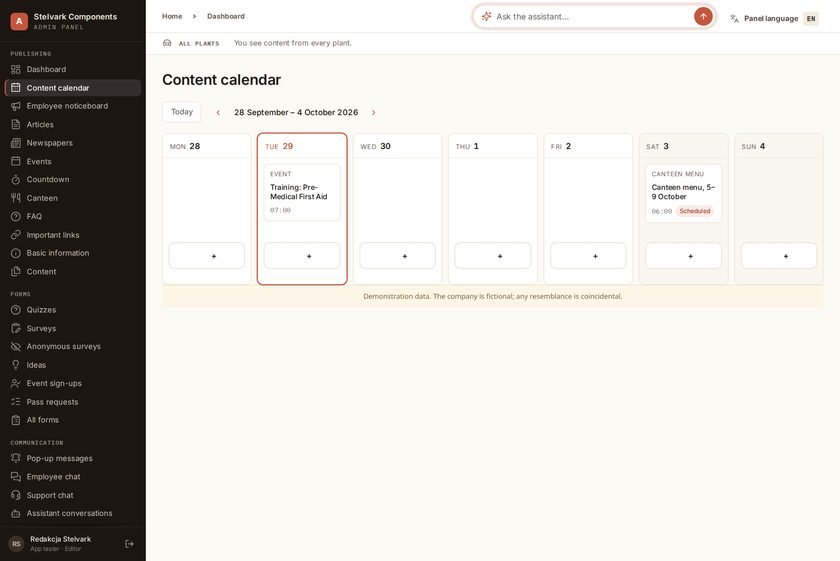Click the Articles document icon
The width and height of the screenshot is (840, 561).
click(x=16, y=124)
